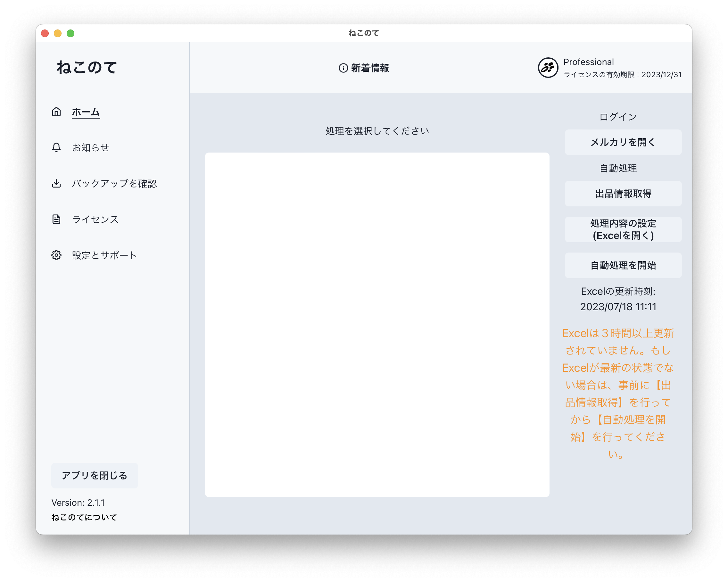Click the orange Excel update warning message
This screenshot has width=728, height=582.
[618, 394]
